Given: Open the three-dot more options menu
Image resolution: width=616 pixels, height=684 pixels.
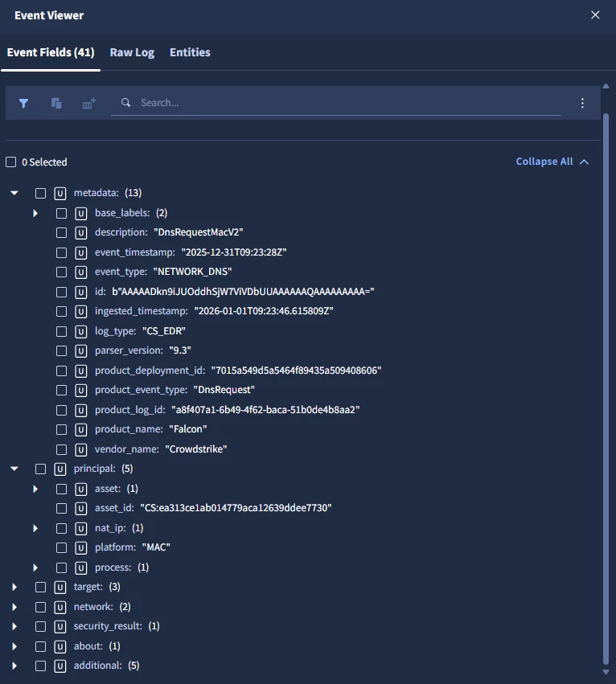Looking at the screenshot, I should click(582, 103).
